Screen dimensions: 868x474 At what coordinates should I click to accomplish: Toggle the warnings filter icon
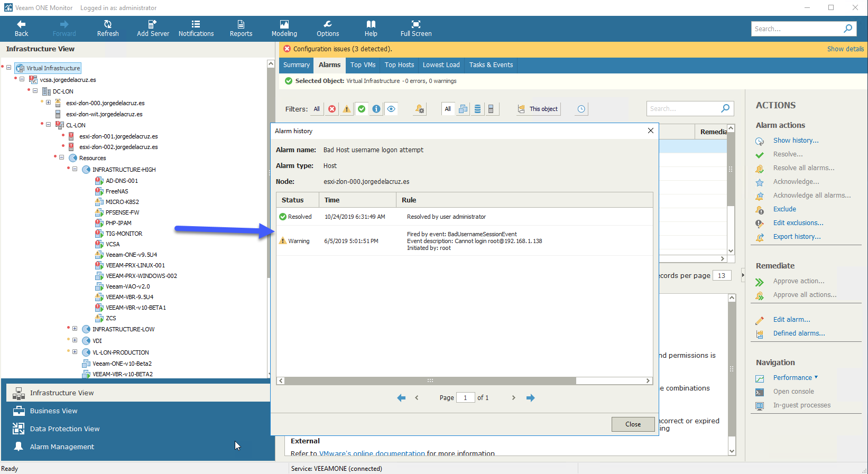(347, 109)
